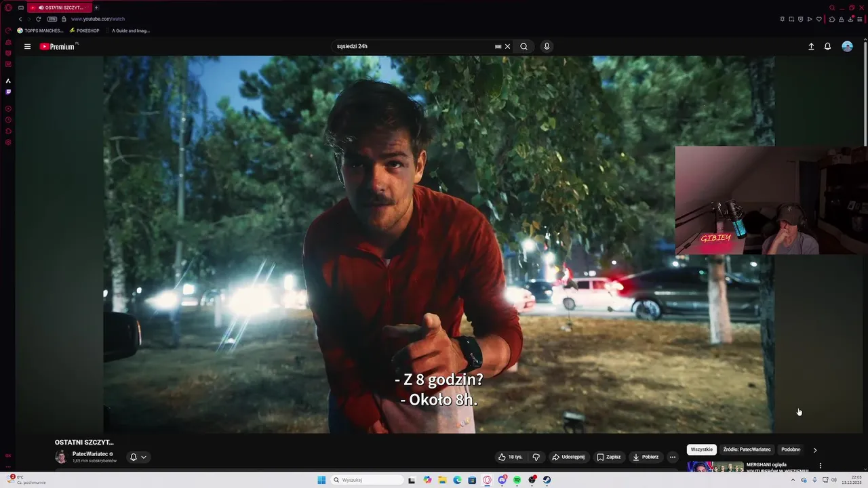This screenshot has width=868, height=488.
Task: Open Steam from the taskbar
Action: (547, 480)
